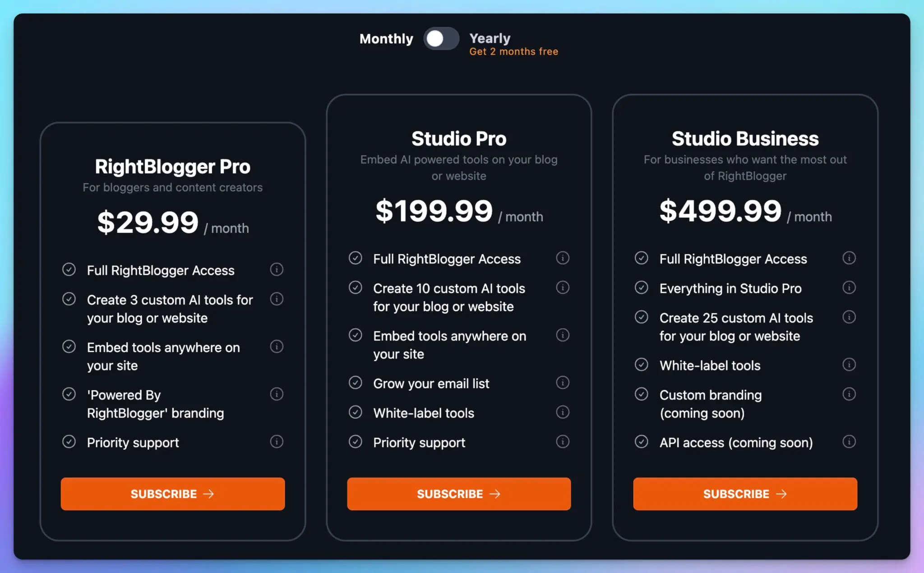Image resolution: width=924 pixels, height=573 pixels.
Task: View Studio Pro White-label tools info icon
Action: 563,412
